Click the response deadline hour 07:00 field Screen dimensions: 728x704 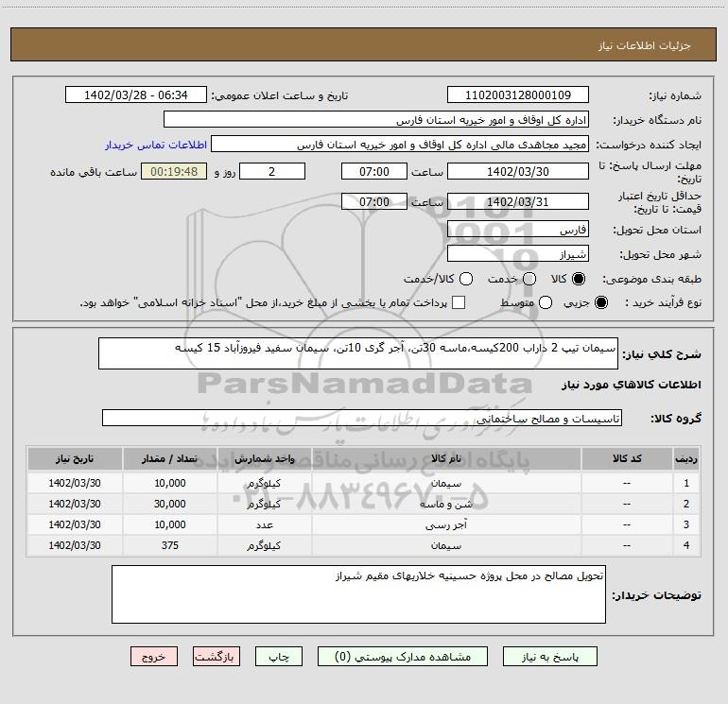[x=374, y=171]
